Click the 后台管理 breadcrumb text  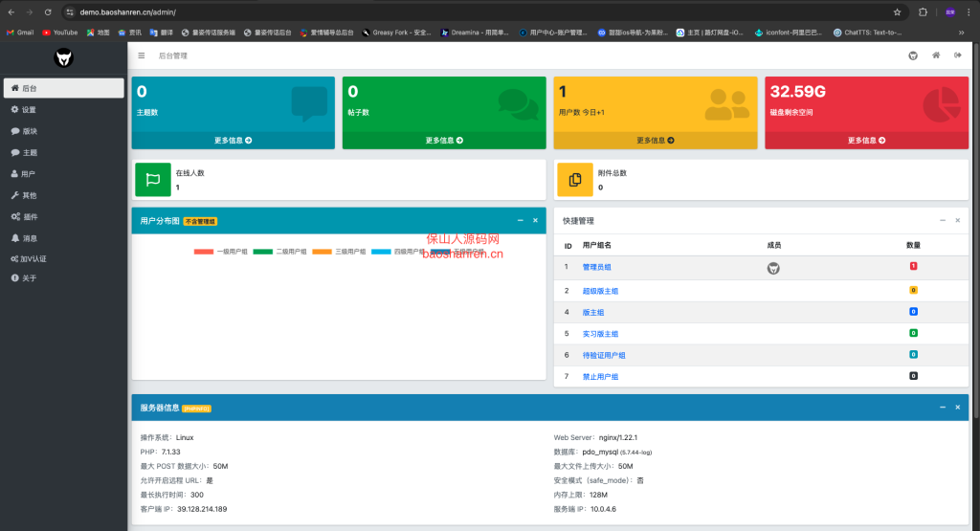(173, 55)
